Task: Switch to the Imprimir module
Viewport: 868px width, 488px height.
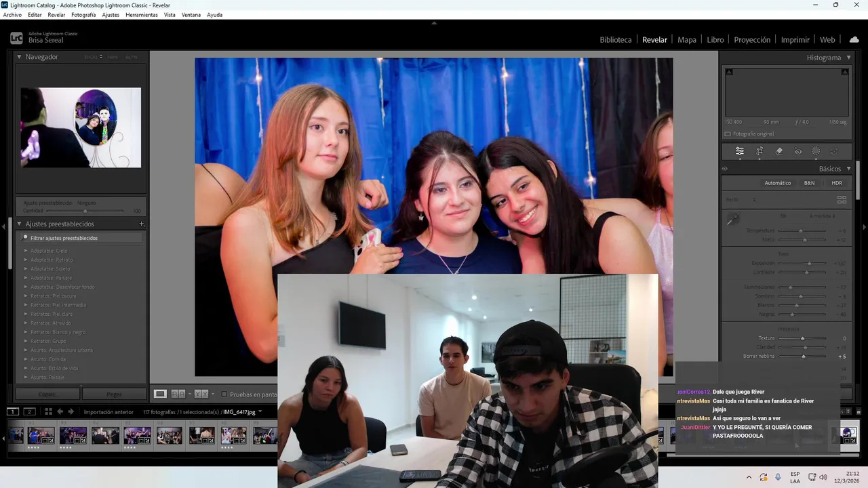Action: 795,40
